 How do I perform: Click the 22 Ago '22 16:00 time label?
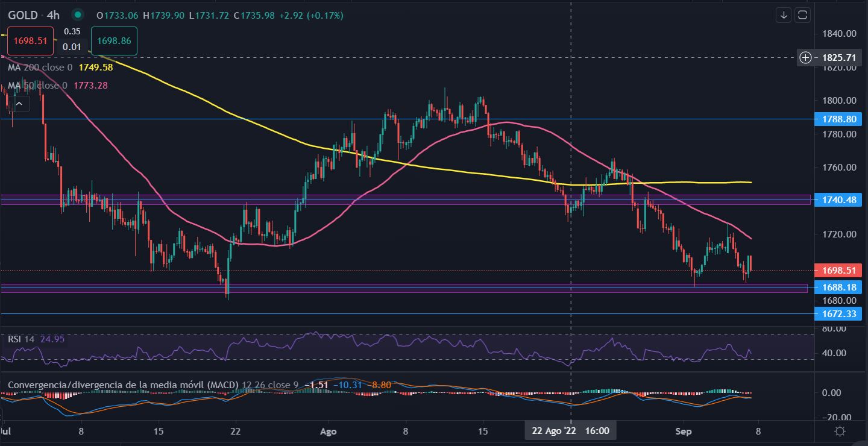pos(571,431)
